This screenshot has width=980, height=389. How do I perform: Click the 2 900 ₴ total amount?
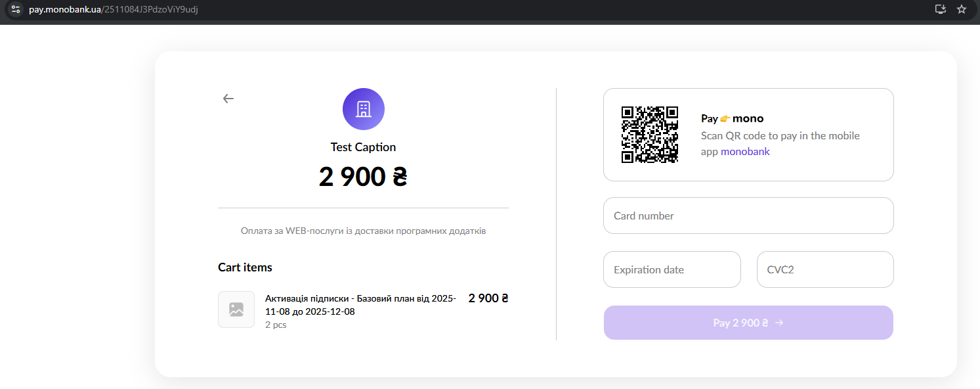pos(363,176)
